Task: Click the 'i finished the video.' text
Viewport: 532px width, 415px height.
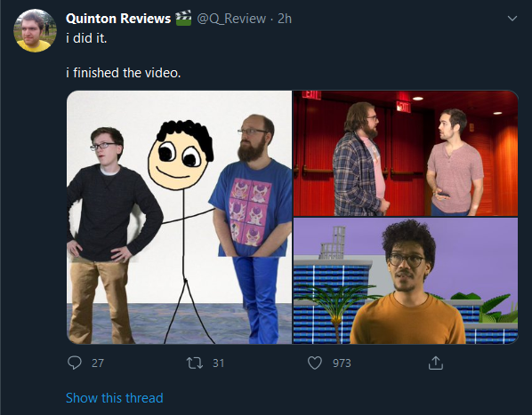Action: point(123,73)
